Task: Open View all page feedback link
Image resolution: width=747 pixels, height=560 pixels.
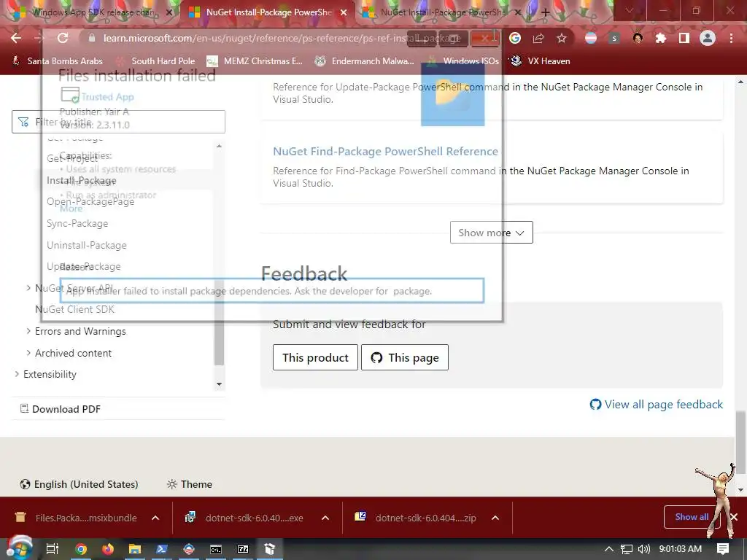Action: (657, 404)
